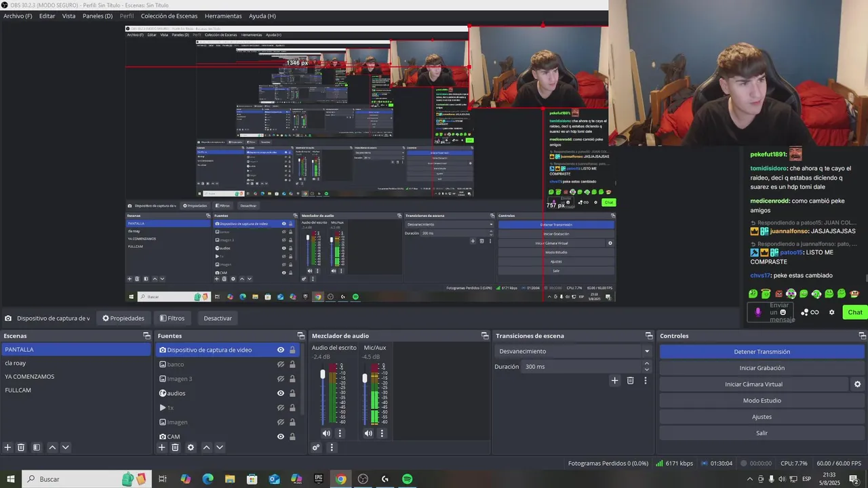Move selected scene up
The height and width of the screenshot is (488, 868).
[x=52, y=447]
